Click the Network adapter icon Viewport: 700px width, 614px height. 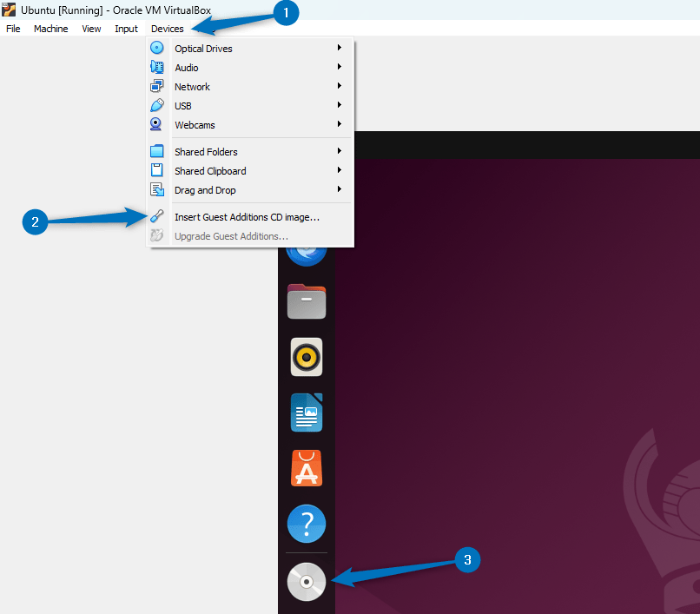[x=157, y=86]
